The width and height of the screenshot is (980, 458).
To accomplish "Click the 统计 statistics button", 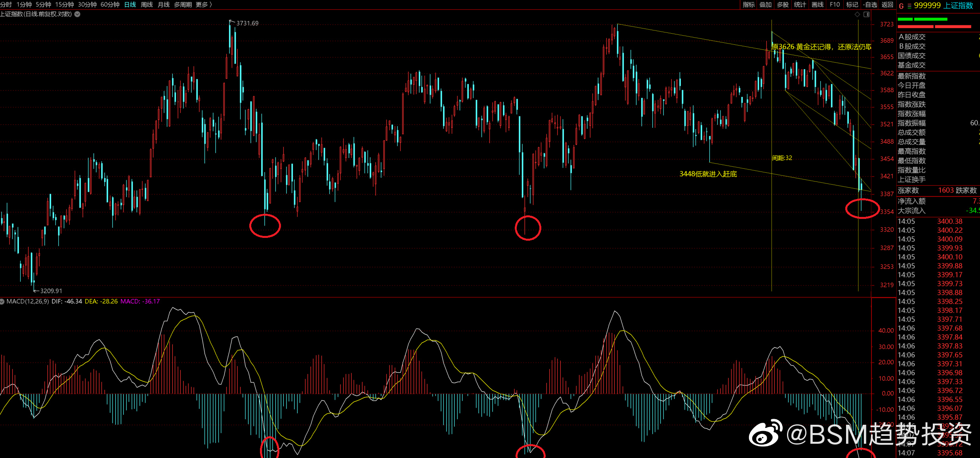I will (800, 5).
